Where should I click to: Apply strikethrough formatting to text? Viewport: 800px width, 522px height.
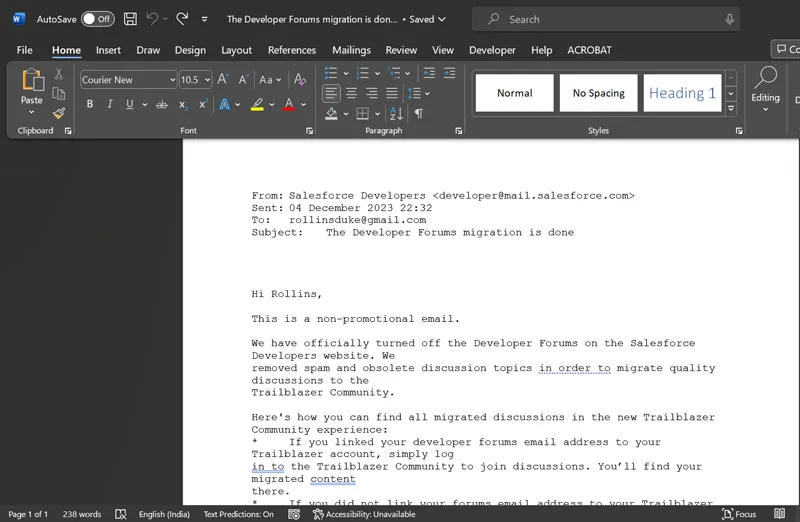[162, 104]
